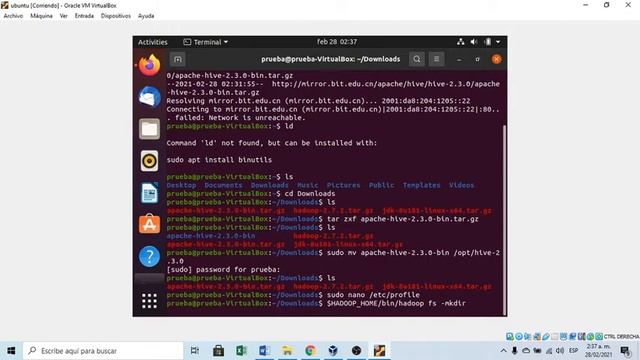
Task: Click the terminal title prueba@prueba-VirtualBox: ~/Downloads
Action: click(331, 59)
